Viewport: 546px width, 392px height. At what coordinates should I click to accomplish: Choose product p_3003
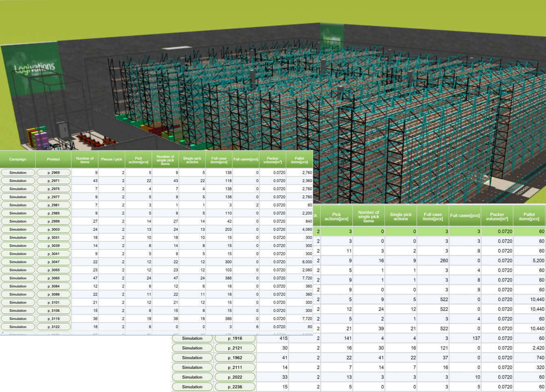pyautogui.click(x=53, y=230)
